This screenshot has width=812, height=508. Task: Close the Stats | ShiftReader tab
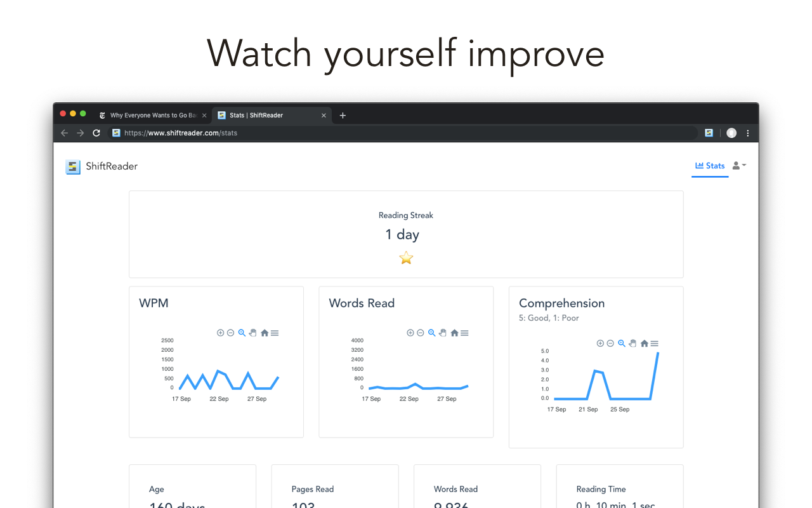324,116
